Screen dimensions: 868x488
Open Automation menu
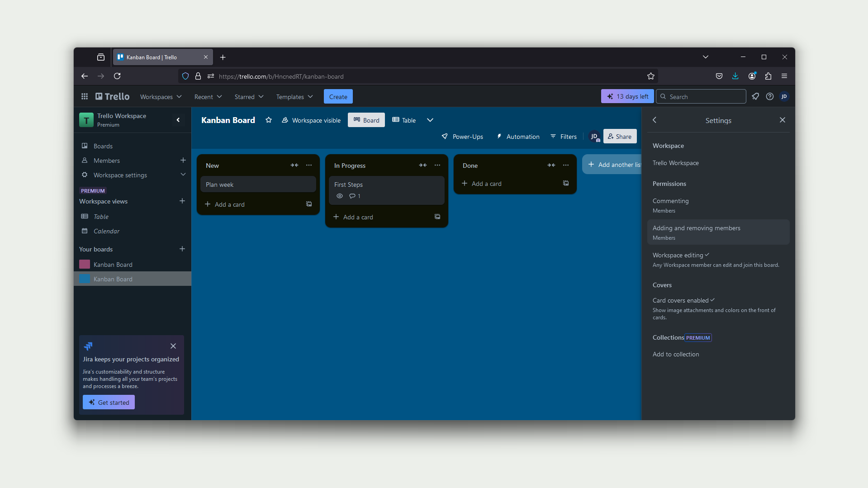(518, 137)
